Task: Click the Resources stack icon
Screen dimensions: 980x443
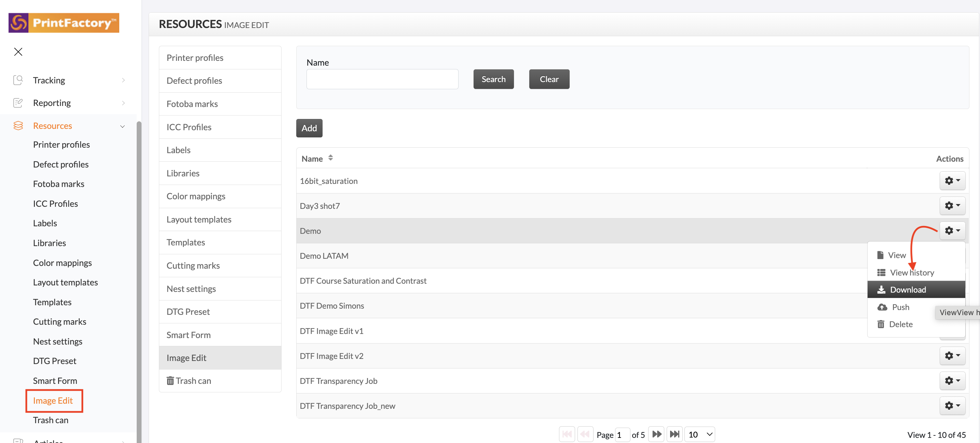Action: click(18, 125)
